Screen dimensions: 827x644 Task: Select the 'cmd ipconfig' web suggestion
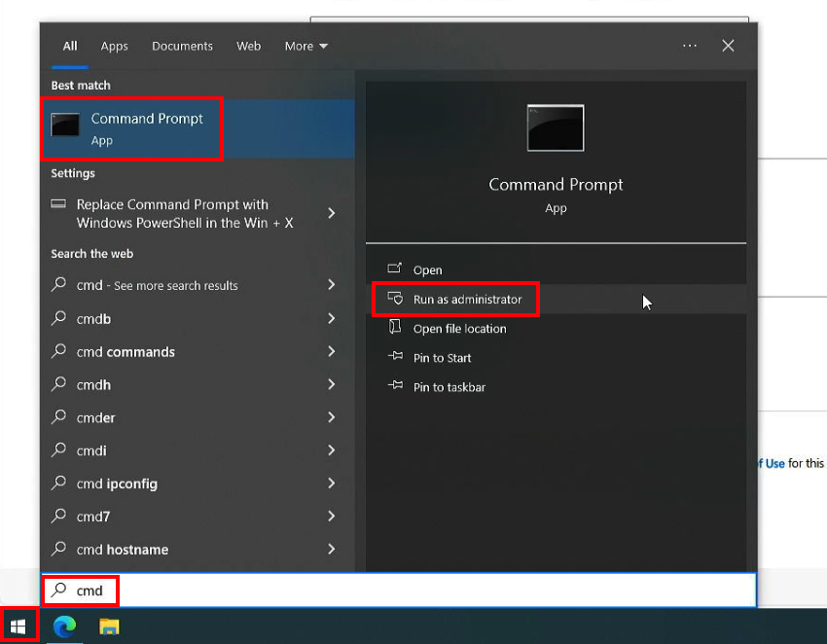tap(198, 483)
